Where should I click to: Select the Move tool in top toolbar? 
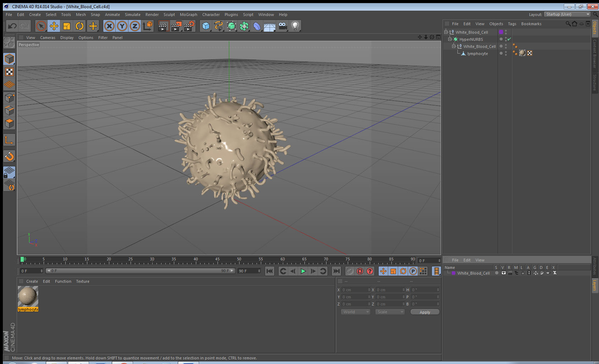coord(54,26)
